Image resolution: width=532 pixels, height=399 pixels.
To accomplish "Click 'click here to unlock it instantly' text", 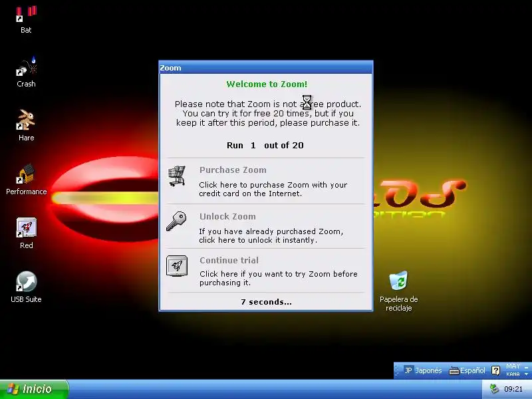I will (258, 240).
